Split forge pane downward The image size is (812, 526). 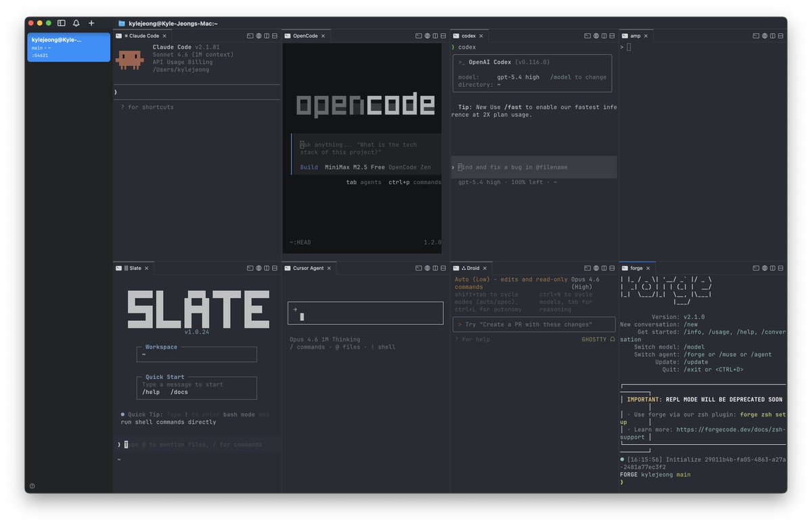coord(780,268)
